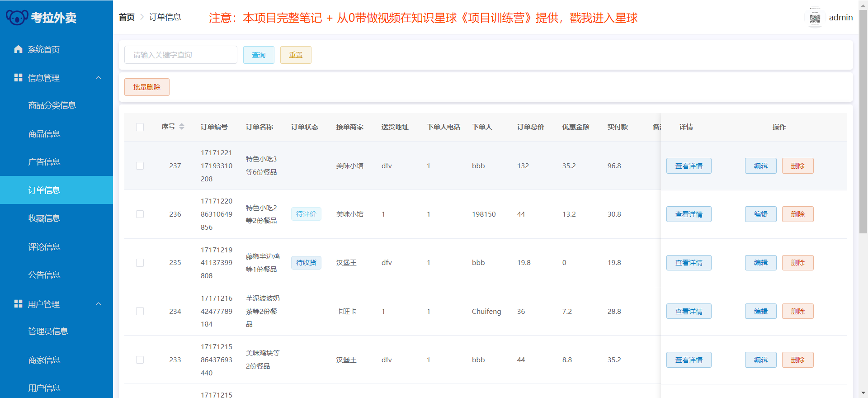Image resolution: width=868 pixels, height=398 pixels.
Task: View details of order 236
Action: 689,214
